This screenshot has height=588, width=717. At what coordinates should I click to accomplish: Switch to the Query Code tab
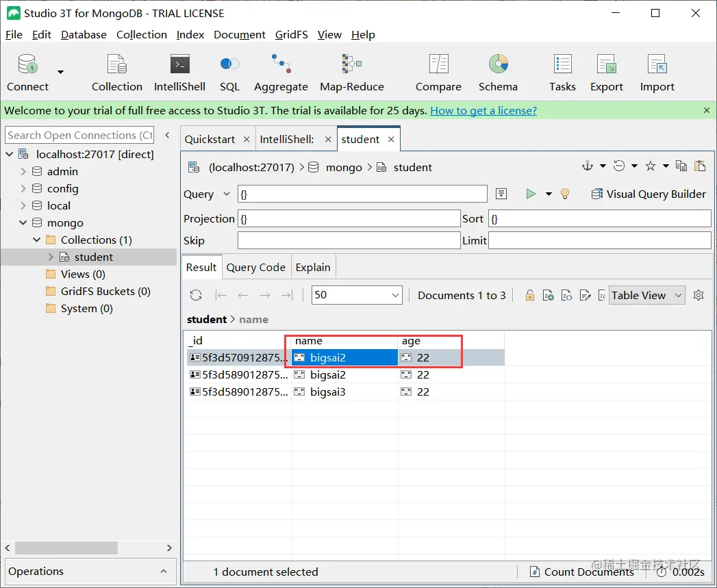point(256,268)
